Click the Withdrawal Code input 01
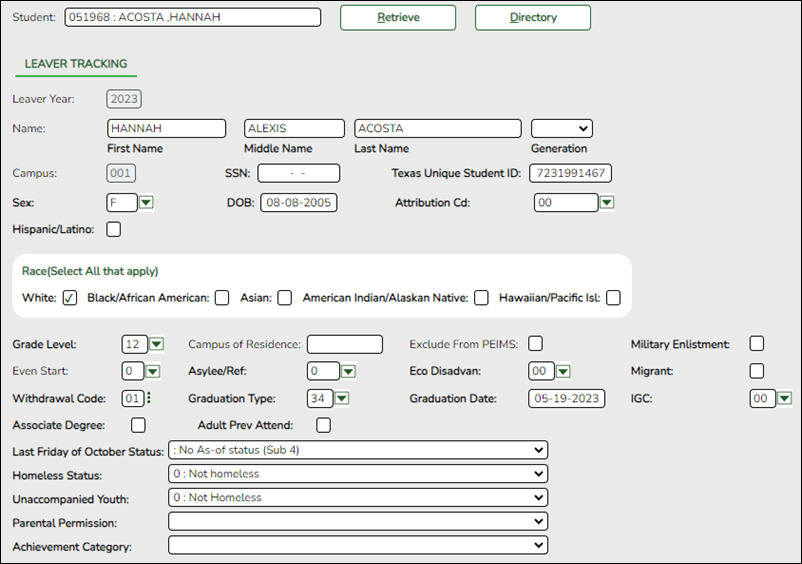The width and height of the screenshot is (802, 564). click(x=133, y=398)
